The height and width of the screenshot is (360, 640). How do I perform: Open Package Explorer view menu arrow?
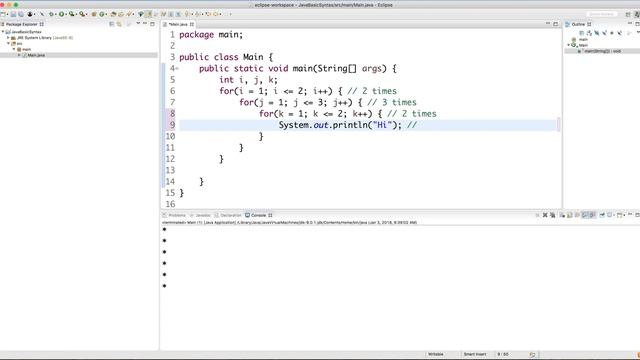[x=138, y=23]
